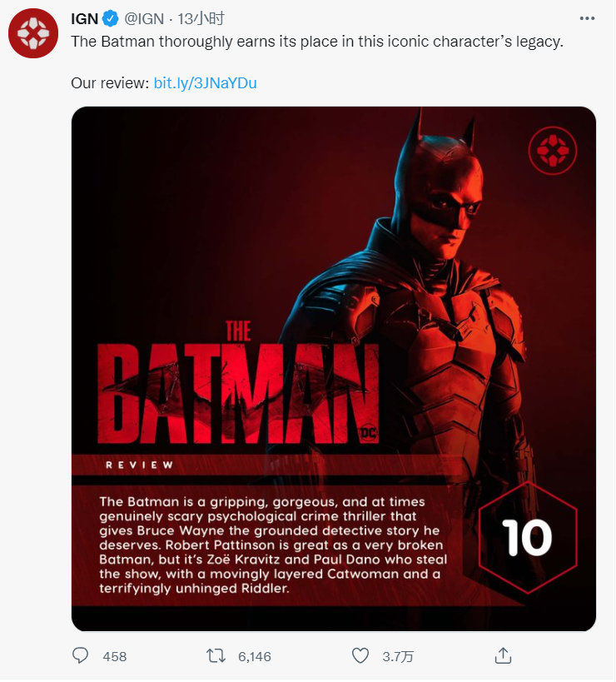The image size is (616, 682).
Task: Click the REVIEW label bar in the image
Action: coord(269,465)
